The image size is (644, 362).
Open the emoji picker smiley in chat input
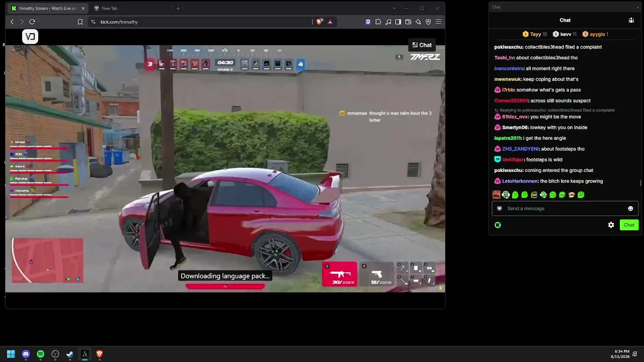click(630, 209)
